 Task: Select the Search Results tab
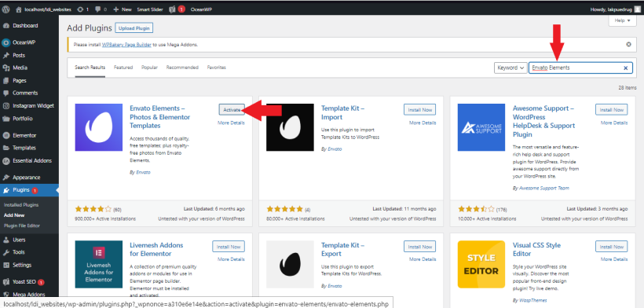tap(90, 68)
